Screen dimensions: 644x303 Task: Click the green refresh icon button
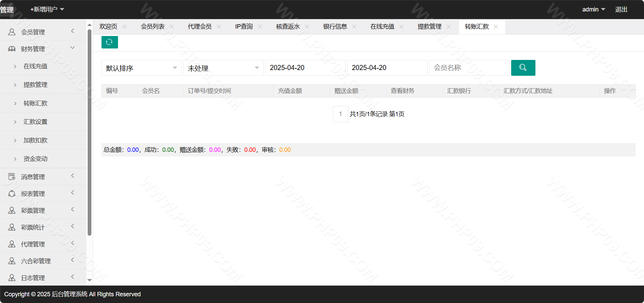pyautogui.click(x=110, y=42)
